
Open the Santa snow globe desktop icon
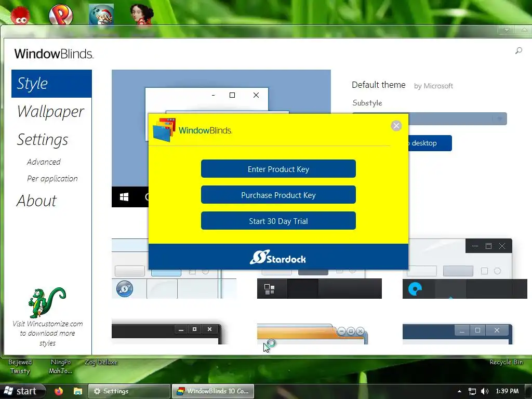click(101, 15)
